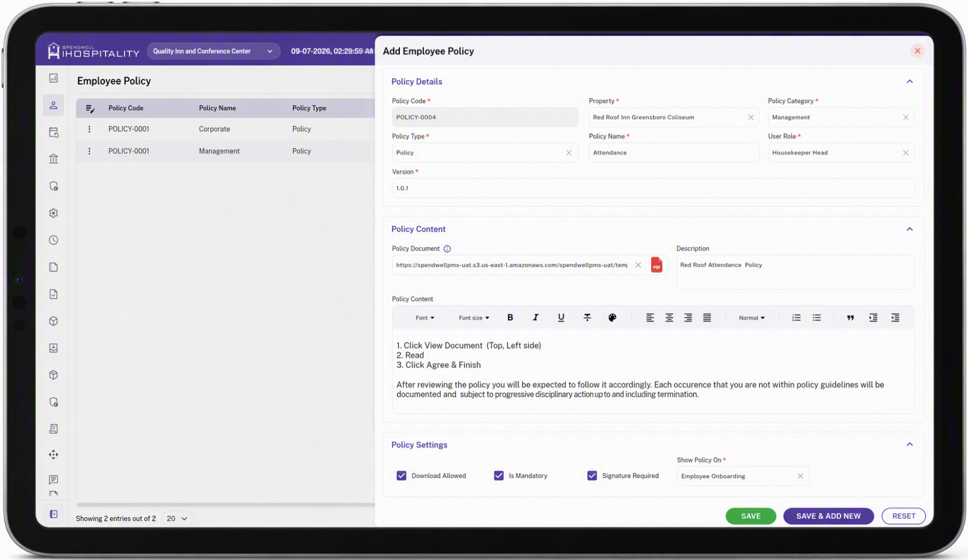The height and width of the screenshot is (560, 968).
Task: Open the Font dropdown in the editor toolbar
Action: coord(425,318)
